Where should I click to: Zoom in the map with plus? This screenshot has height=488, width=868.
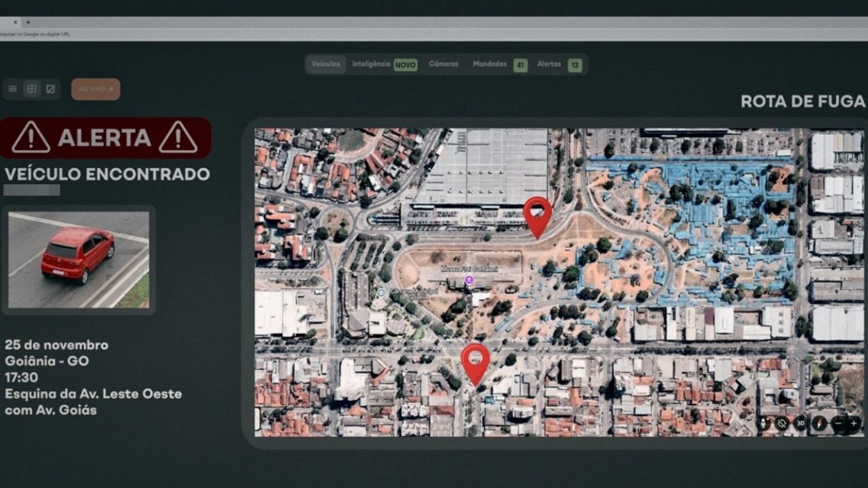854,424
